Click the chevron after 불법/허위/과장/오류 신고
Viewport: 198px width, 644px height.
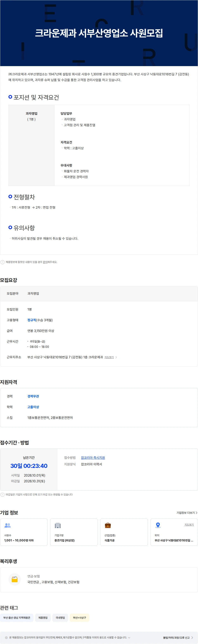pyautogui.click(x=192, y=637)
